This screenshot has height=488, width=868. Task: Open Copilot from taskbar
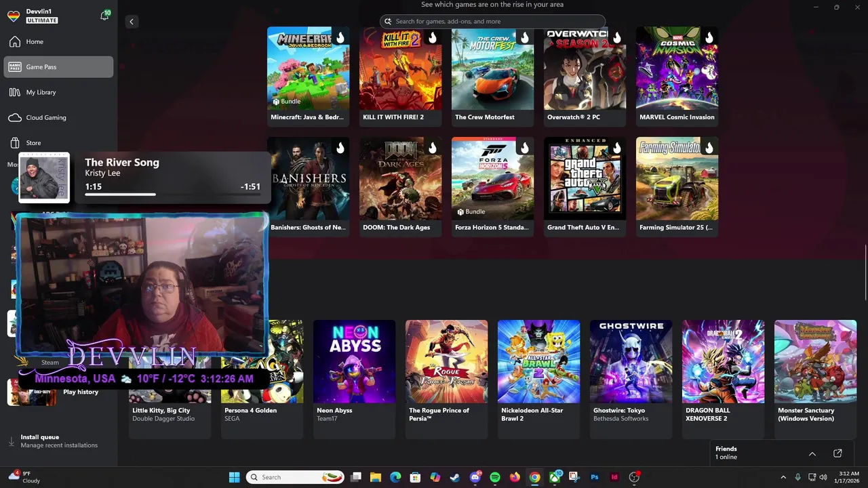(x=435, y=477)
